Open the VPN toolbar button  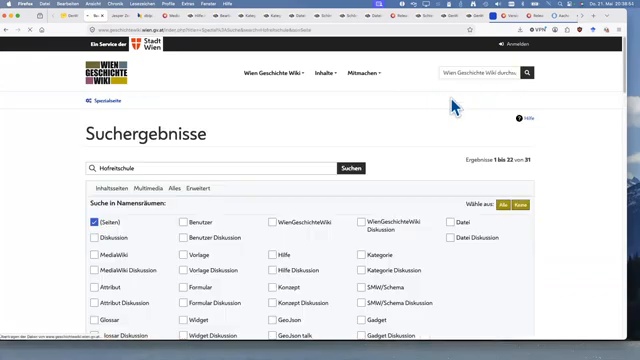point(538,30)
